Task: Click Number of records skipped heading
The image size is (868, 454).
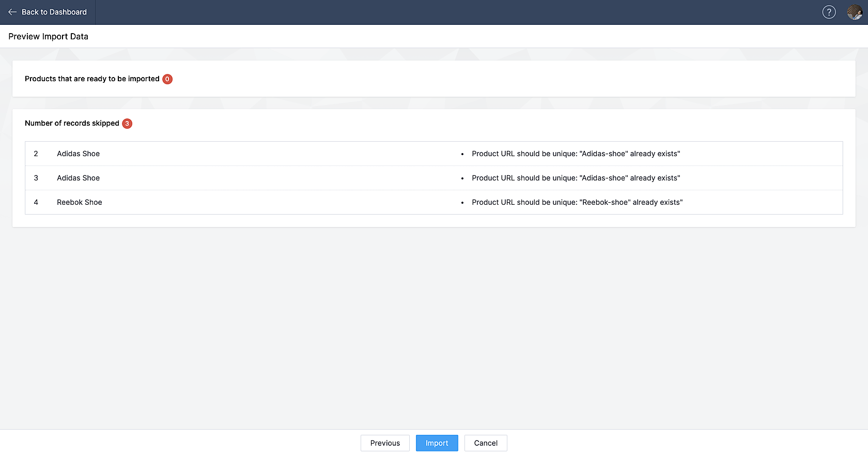Action: point(72,123)
